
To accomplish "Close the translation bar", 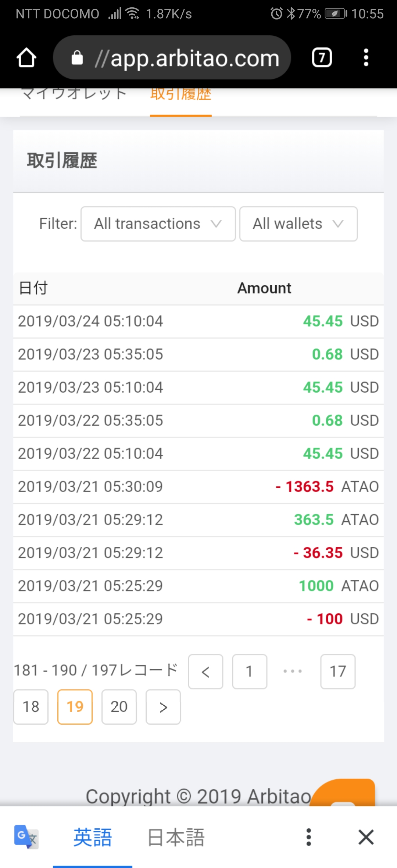I will point(366,837).
